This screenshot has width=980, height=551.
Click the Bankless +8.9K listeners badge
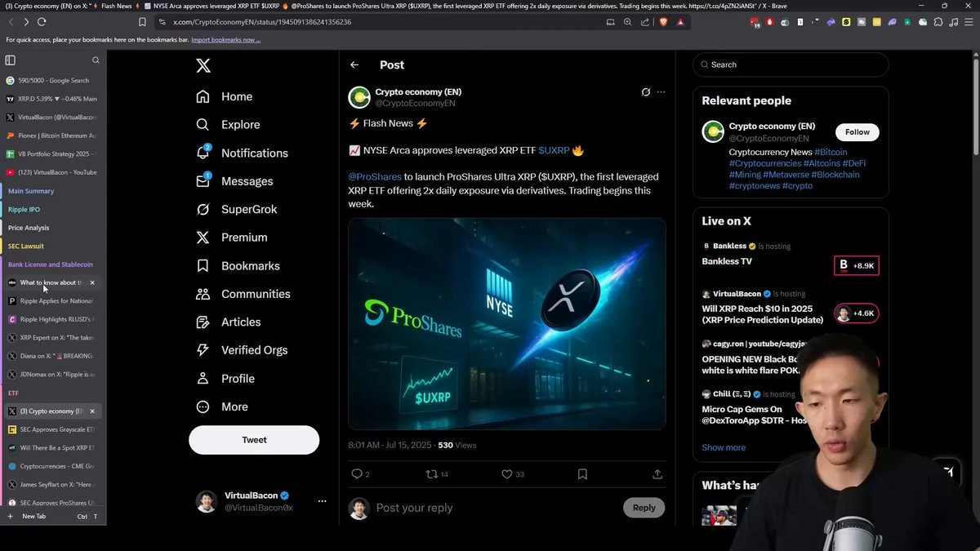click(856, 265)
